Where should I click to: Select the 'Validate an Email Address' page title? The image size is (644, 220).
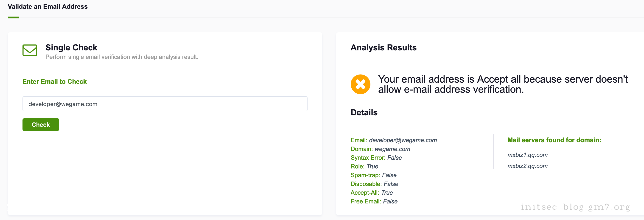click(48, 6)
